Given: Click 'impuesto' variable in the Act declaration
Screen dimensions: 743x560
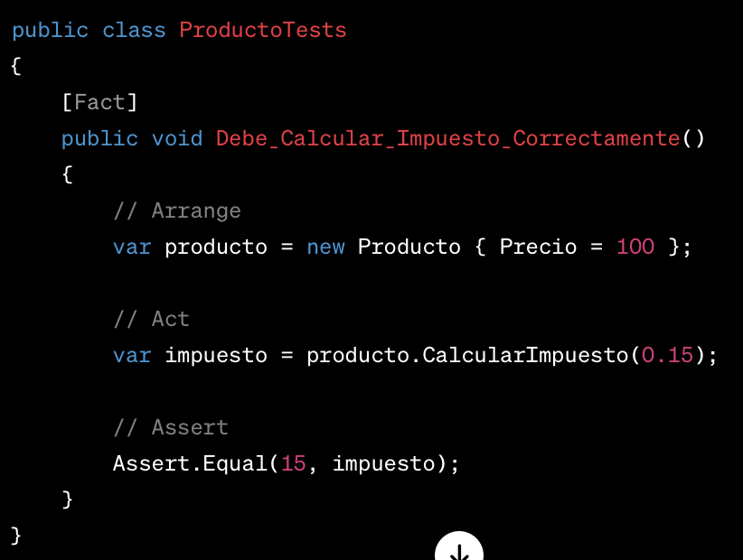Looking at the screenshot, I should tap(216, 356).
